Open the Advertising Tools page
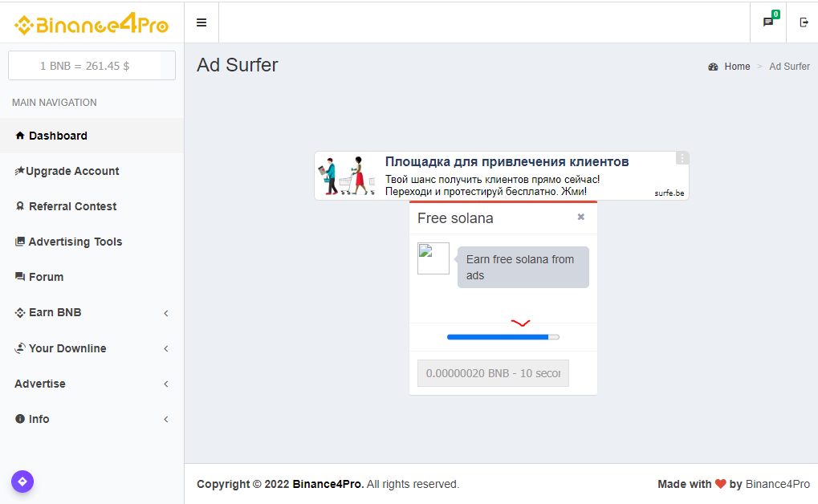Image resolution: width=818 pixels, height=504 pixels. 75,242
